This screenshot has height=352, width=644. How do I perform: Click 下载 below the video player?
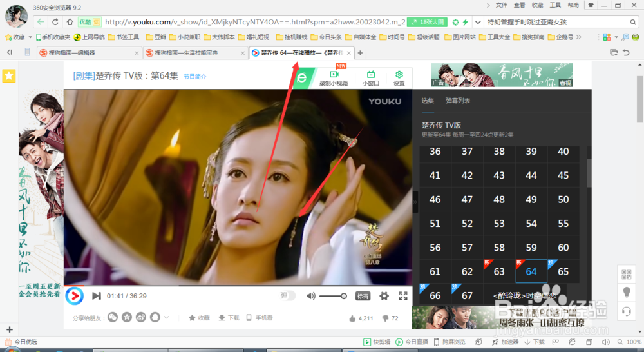point(229,318)
